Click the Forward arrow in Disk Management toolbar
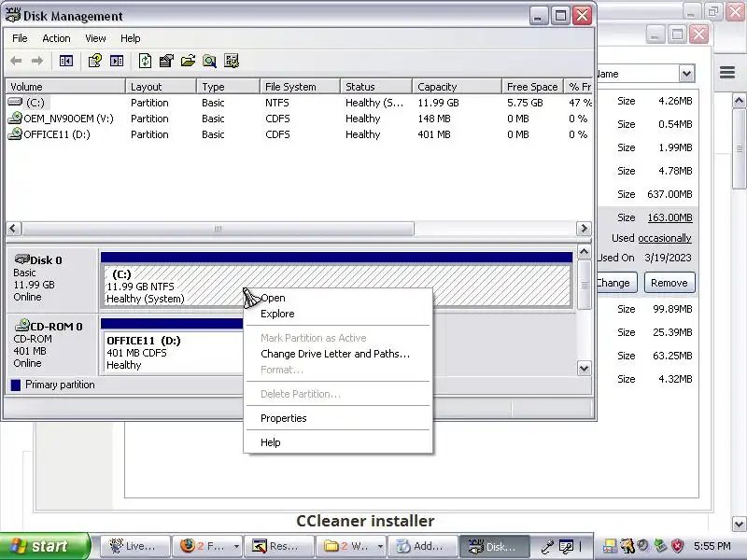Viewport: 747px width, 560px height. (37, 61)
